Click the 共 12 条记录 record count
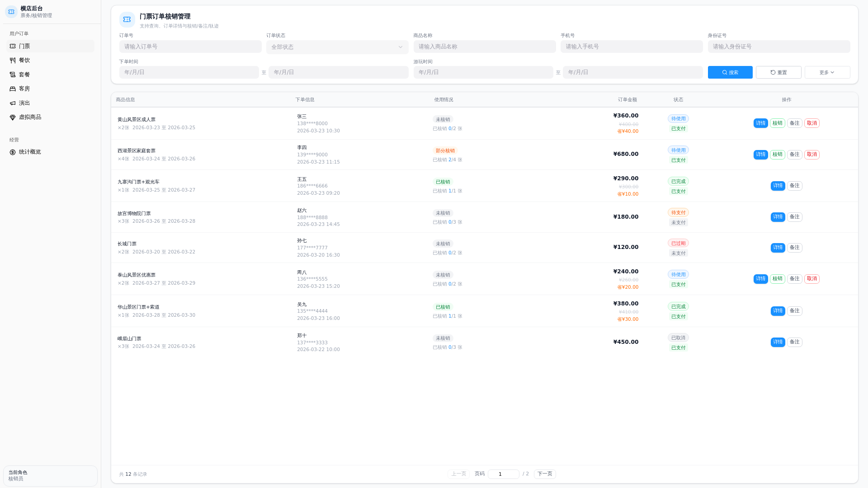Screen dimensions: 868x488 point(133,474)
